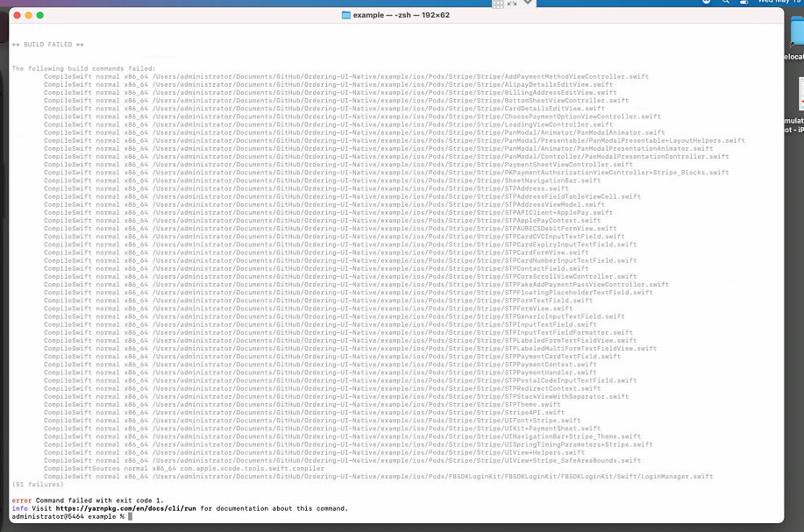Click the PanModalPresentationController.swift line
The height and width of the screenshot is (532, 804).
[386, 156]
